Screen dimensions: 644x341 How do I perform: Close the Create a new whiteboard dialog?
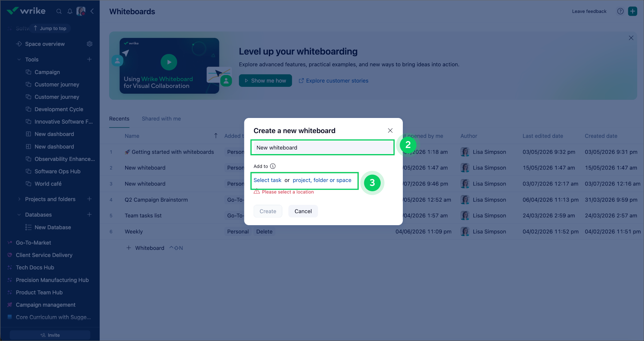click(390, 130)
